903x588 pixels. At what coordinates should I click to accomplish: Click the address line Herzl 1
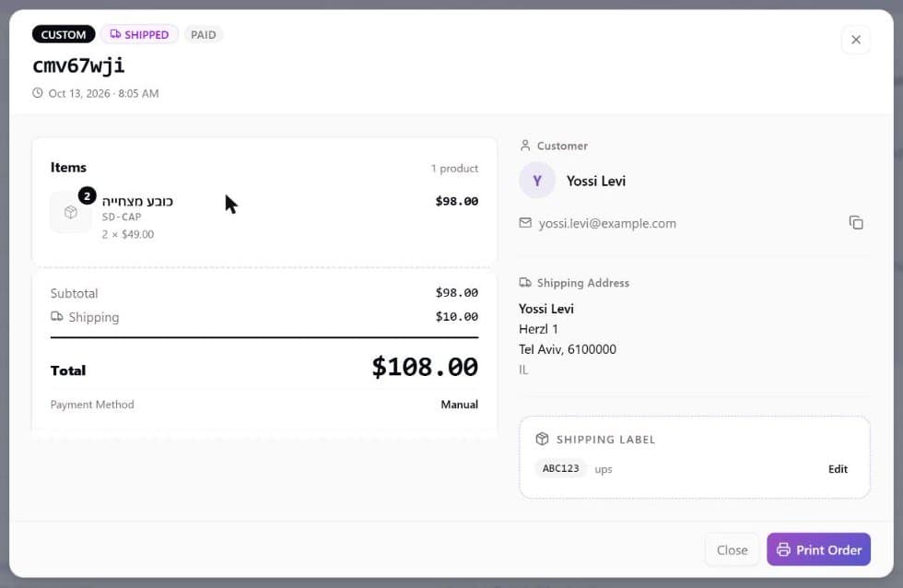click(538, 329)
